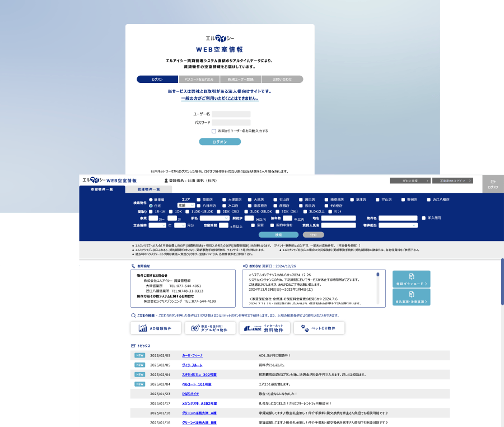Check the 堅田店 area checkbox
Image resolution: width=504 pixels, height=427 pixels.
(x=198, y=199)
